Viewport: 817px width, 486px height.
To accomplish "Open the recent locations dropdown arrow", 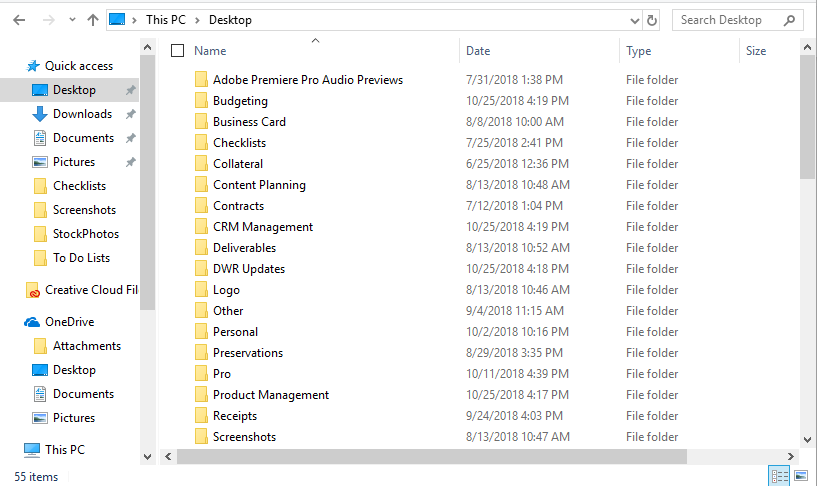I will click(72, 20).
